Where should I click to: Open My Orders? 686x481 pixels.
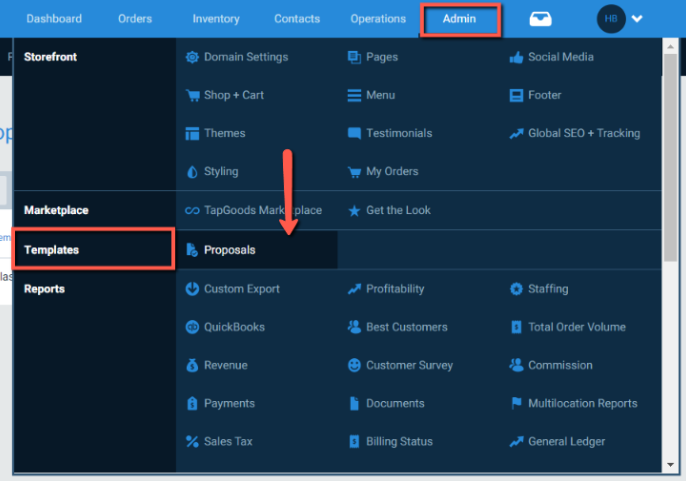point(392,171)
